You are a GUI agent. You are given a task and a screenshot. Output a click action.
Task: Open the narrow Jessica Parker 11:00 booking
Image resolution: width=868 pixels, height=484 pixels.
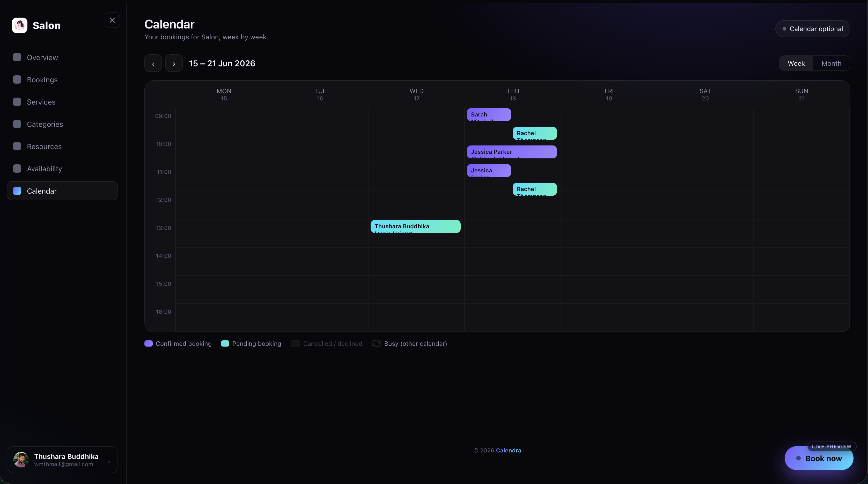pos(489,171)
